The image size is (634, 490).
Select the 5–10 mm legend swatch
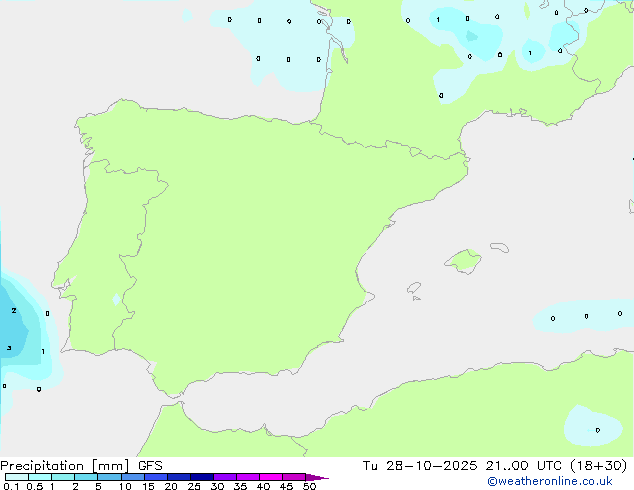[x=110, y=477]
